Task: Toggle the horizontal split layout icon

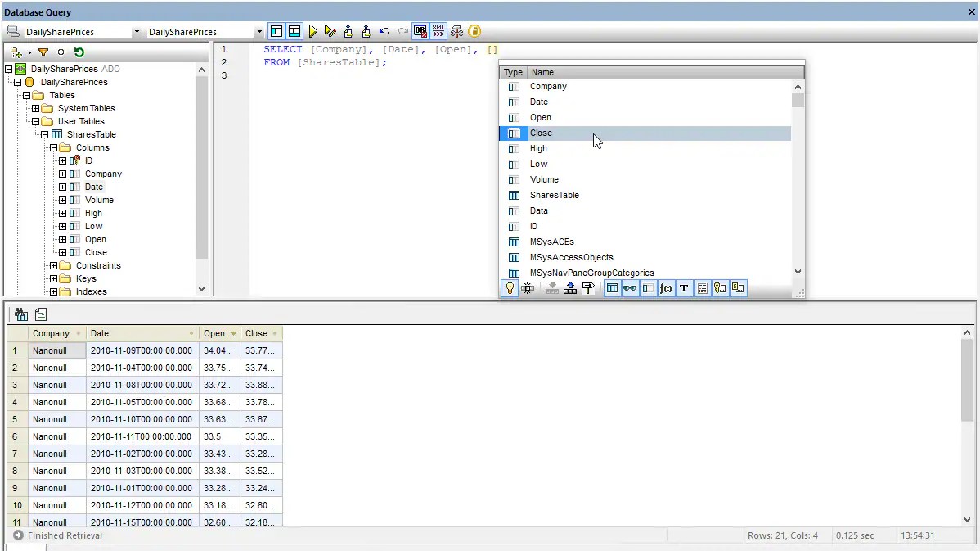Action: [x=294, y=30]
